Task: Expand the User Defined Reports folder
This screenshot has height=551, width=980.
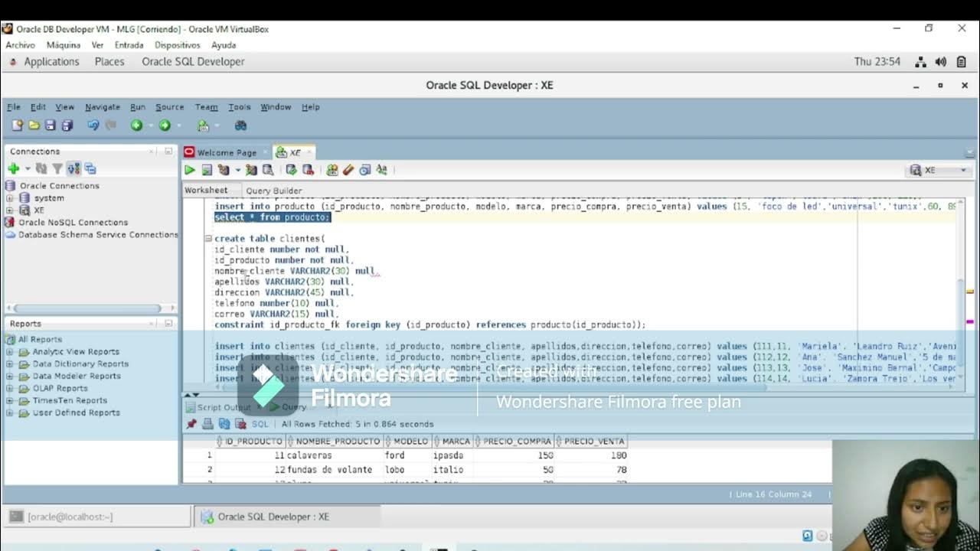Action: click(x=10, y=413)
